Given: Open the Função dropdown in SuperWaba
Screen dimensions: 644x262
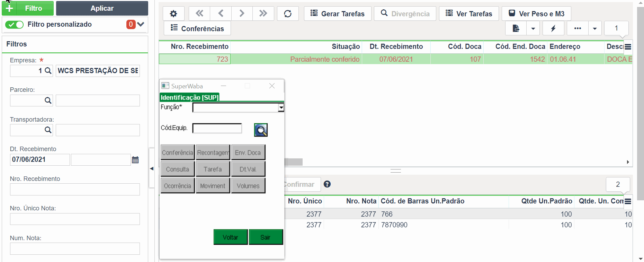Looking at the screenshot, I should pyautogui.click(x=281, y=108).
